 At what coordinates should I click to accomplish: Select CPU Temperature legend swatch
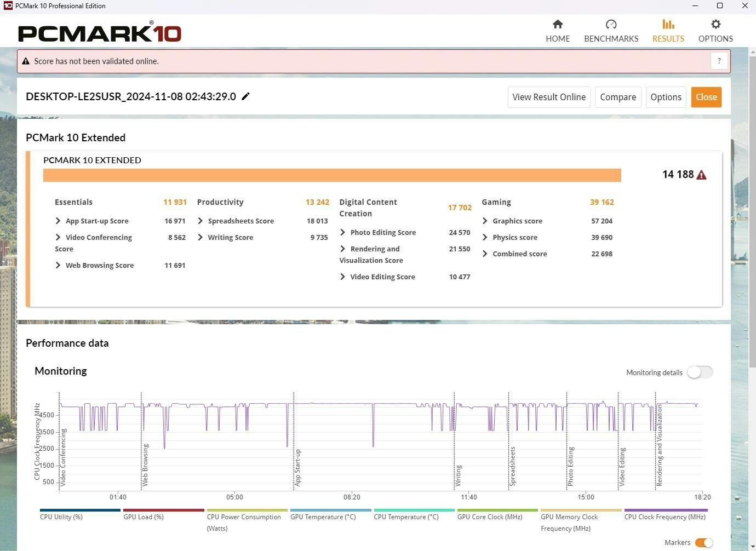click(414, 510)
